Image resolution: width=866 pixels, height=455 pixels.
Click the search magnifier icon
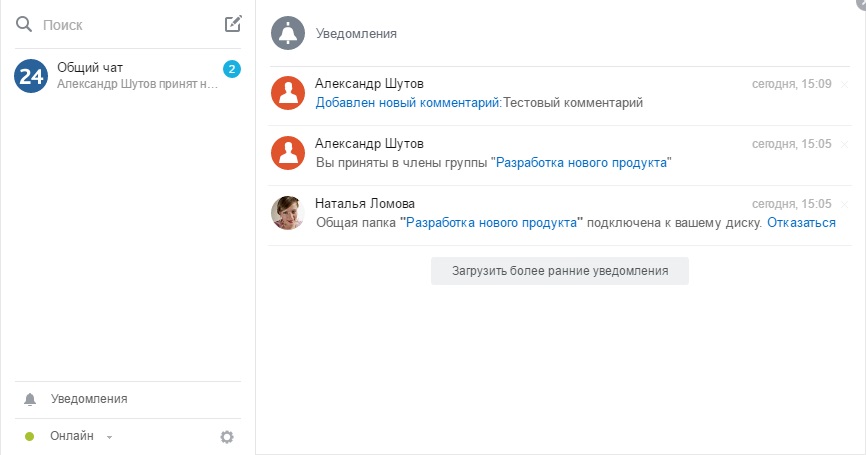click(x=24, y=24)
